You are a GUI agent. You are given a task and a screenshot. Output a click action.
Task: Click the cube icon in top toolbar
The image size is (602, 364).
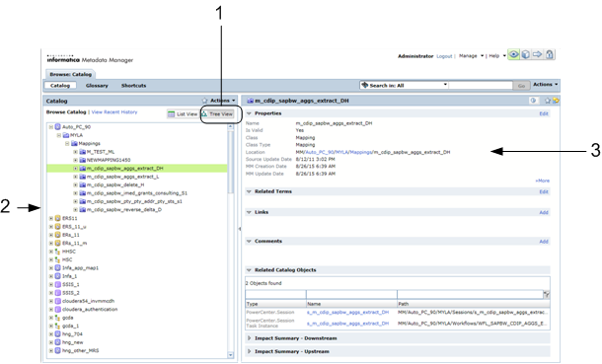526,54
